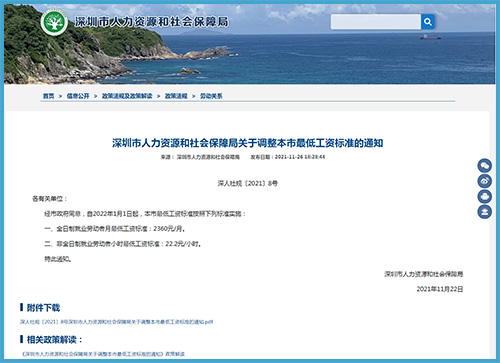Click the 相关政策解读 section heading
The height and width of the screenshot is (363, 500).
click(54, 340)
